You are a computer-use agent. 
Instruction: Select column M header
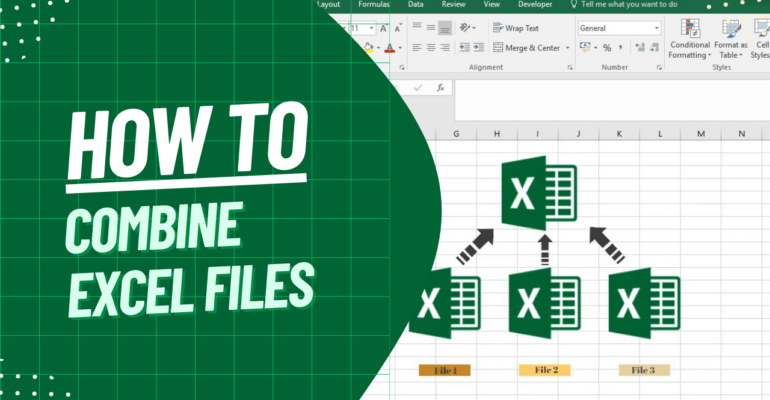(701, 133)
